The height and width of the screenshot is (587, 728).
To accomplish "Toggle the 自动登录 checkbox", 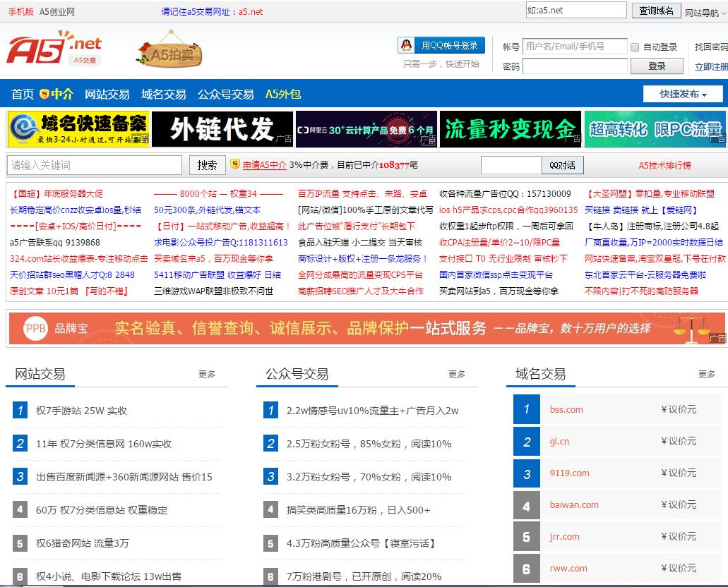I will coord(635,47).
